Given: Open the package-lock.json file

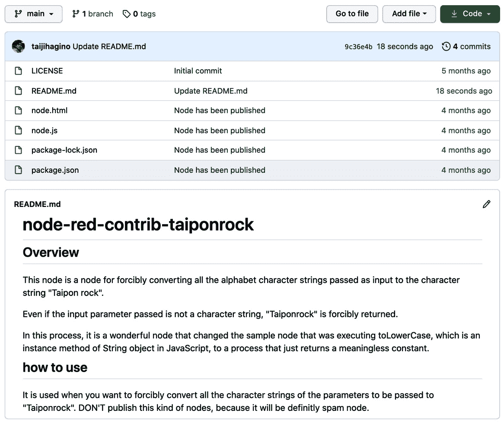Looking at the screenshot, I should pyautogui.click(x=64, y=150).
